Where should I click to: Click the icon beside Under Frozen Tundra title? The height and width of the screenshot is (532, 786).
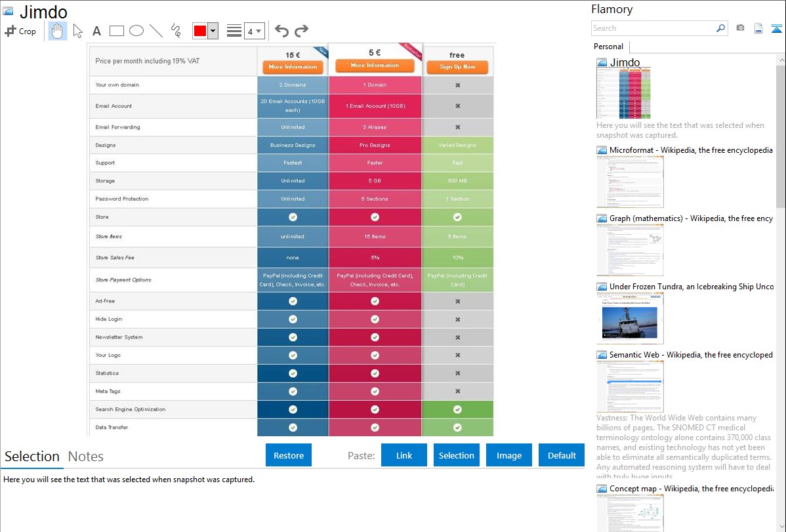(x=602, y=286)
